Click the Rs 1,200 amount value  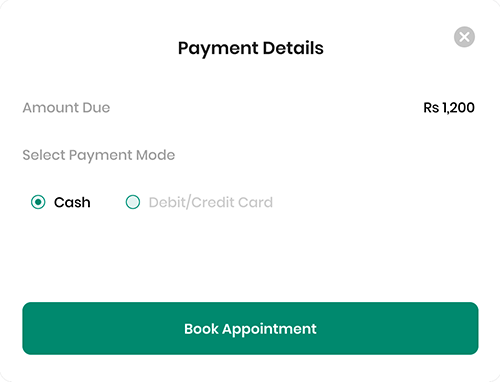pyautogui.click(x=449, y=108)
